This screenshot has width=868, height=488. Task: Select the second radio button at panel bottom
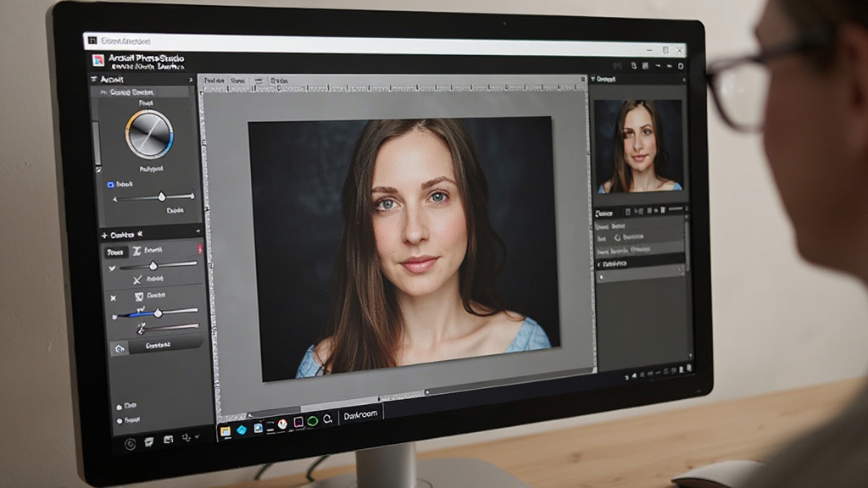click(119, 421)
